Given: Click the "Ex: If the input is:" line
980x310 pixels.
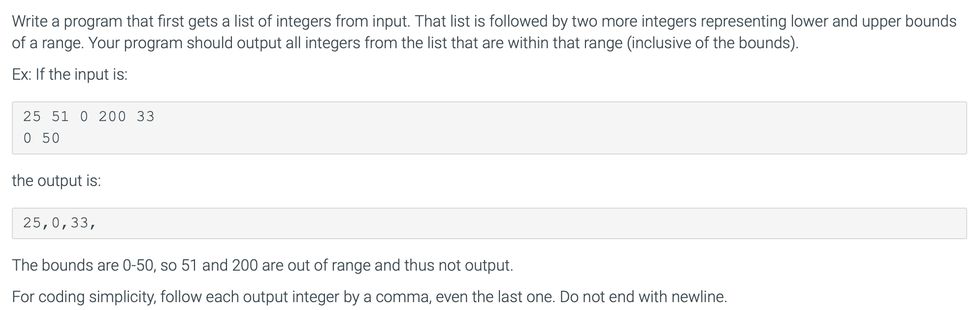Looking at the screenshot, I should tap(70, 74).
